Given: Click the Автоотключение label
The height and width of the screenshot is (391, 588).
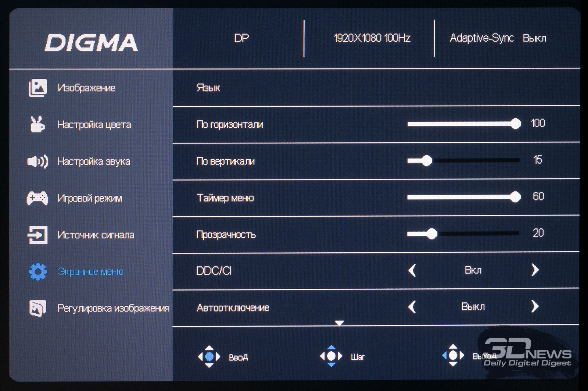Looking at the screenshot, I should (x=233, y=308).
